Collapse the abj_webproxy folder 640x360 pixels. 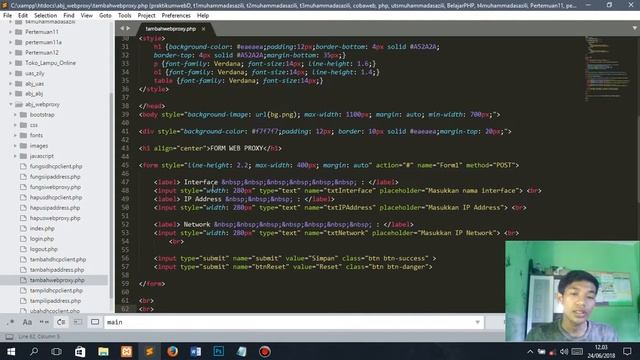(11, 104)
